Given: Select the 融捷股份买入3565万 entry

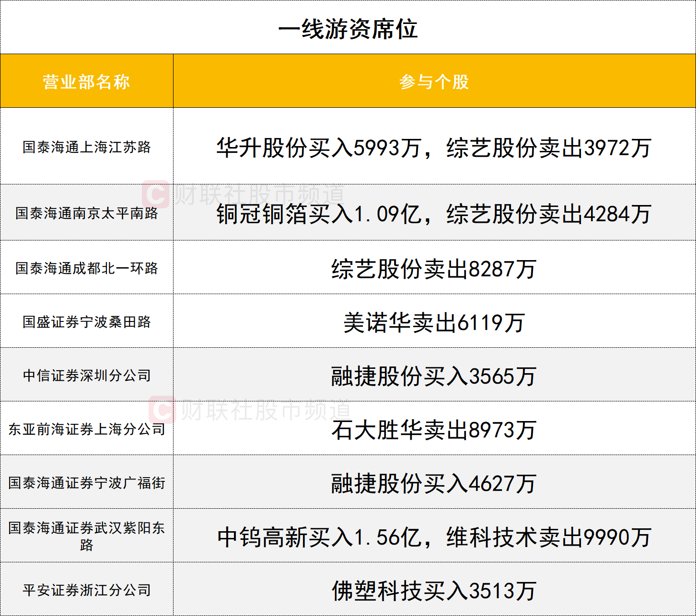Looking at the screenshot, I should tap(434, 376).
